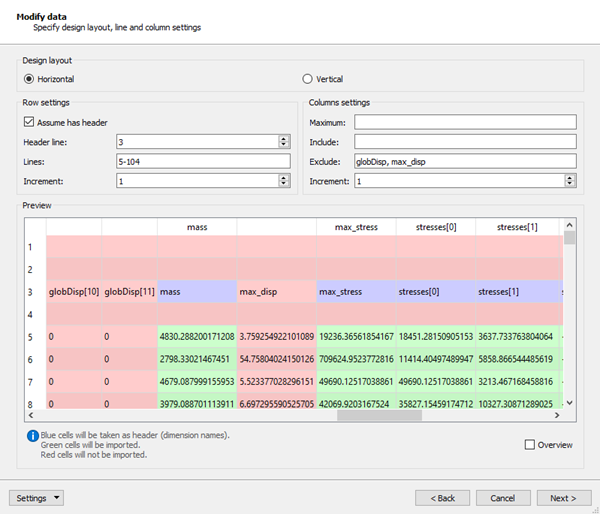Click cell 6.697295590525705

coord(277,401)
